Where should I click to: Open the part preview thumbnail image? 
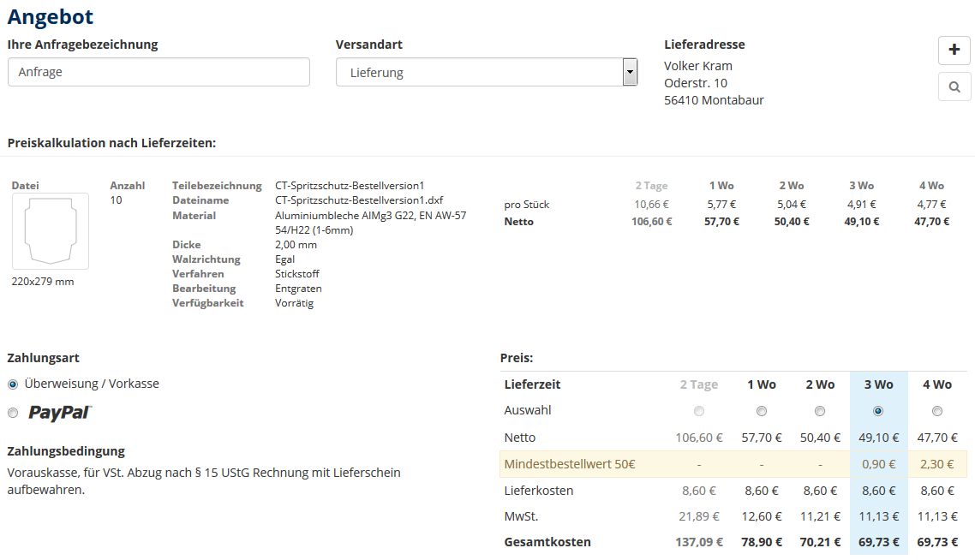point(50,231)
